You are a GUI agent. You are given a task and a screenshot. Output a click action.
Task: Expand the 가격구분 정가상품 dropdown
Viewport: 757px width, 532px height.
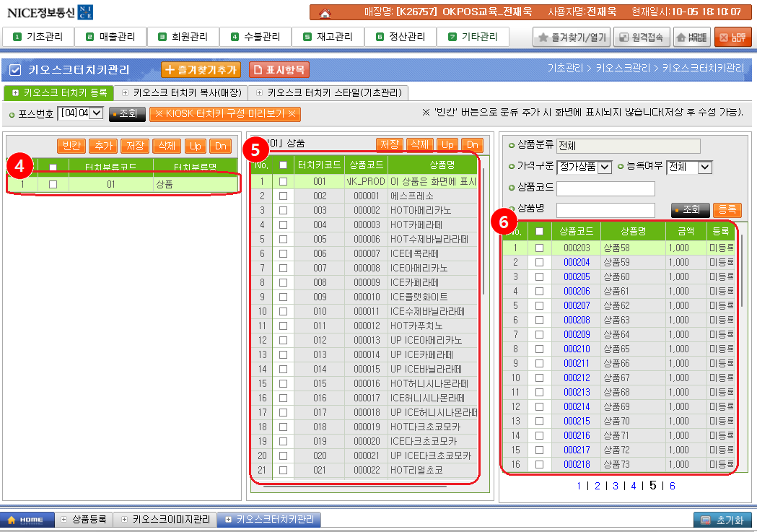[584, 167]
